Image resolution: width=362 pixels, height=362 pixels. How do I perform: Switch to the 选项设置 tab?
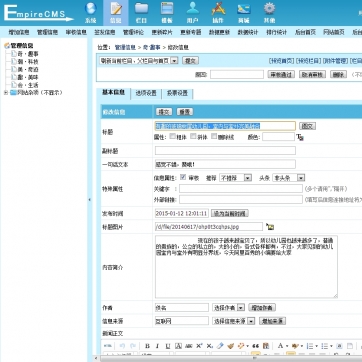point(146,94)
